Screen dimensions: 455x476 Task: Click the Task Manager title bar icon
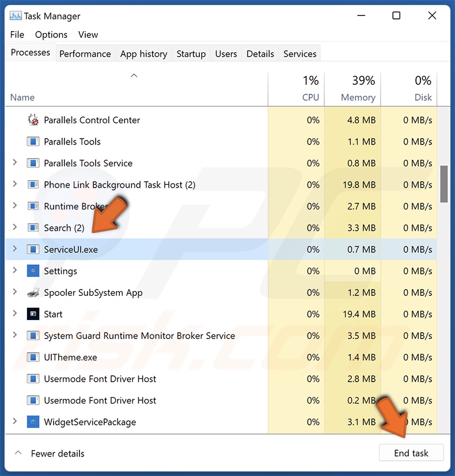[x=16, y=16]
